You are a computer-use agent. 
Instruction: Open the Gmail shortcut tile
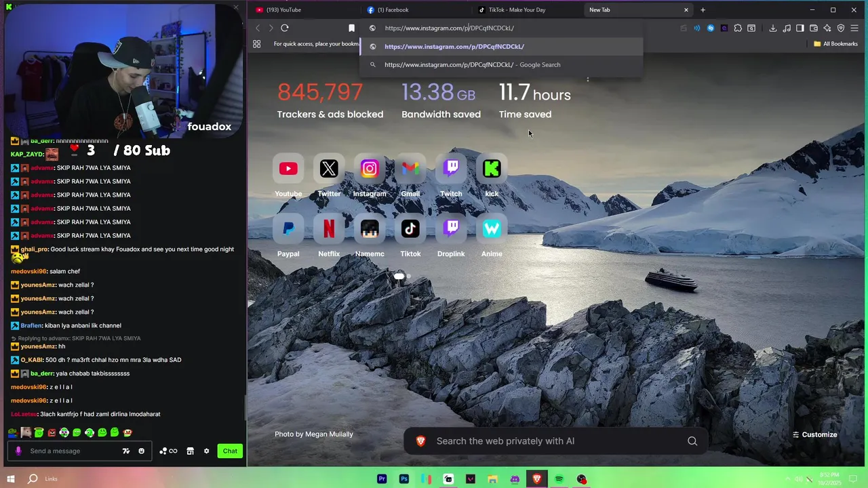tap(410, 169)
